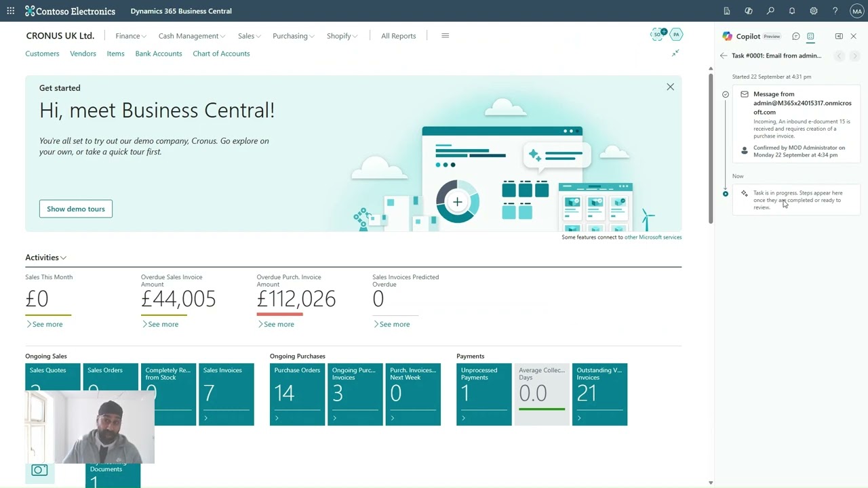868x488 pixels.
Task: See more under Overdue Purch. Invoice Amount
Action: click(x=275, y=324)
